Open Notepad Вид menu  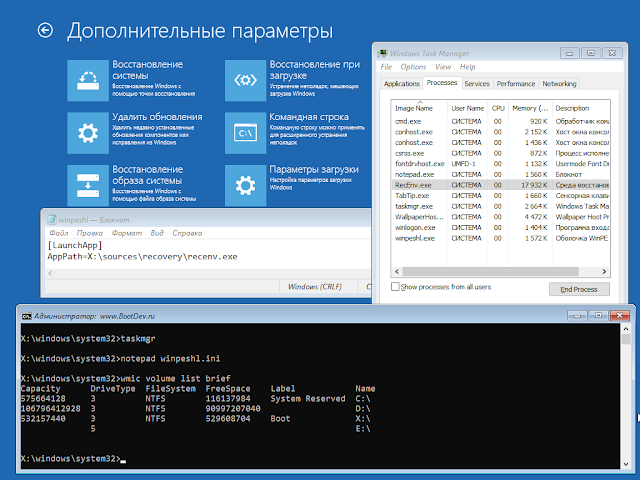[x=157, y=233]
